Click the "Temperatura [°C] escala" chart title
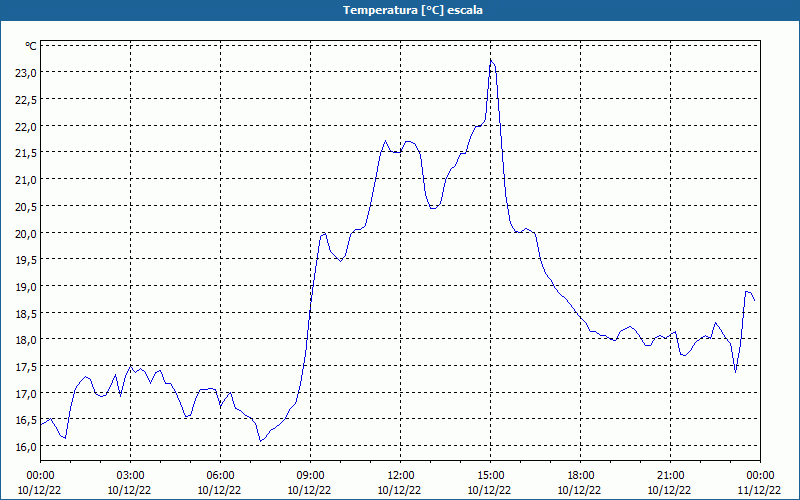 point(413,10)
